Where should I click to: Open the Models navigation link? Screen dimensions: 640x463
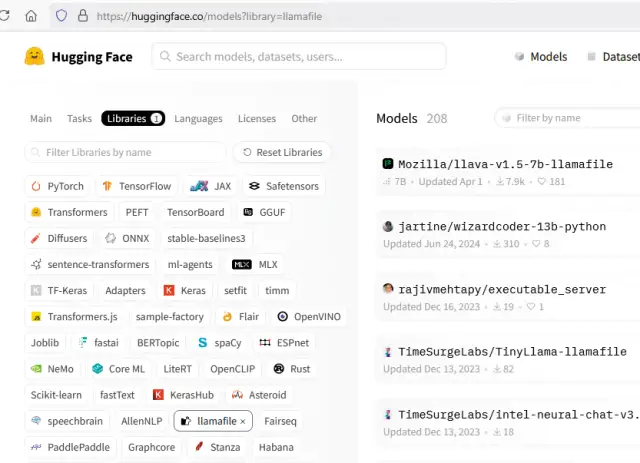coord(541,56)
